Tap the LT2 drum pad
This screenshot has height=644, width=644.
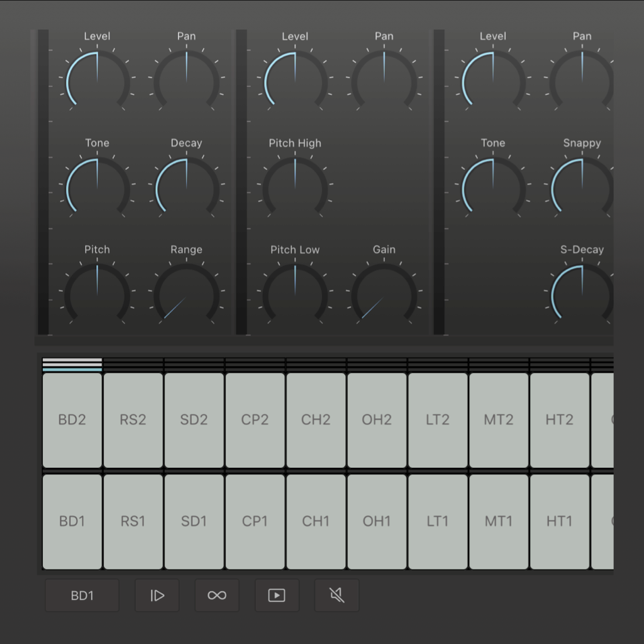tap(438, 420)
